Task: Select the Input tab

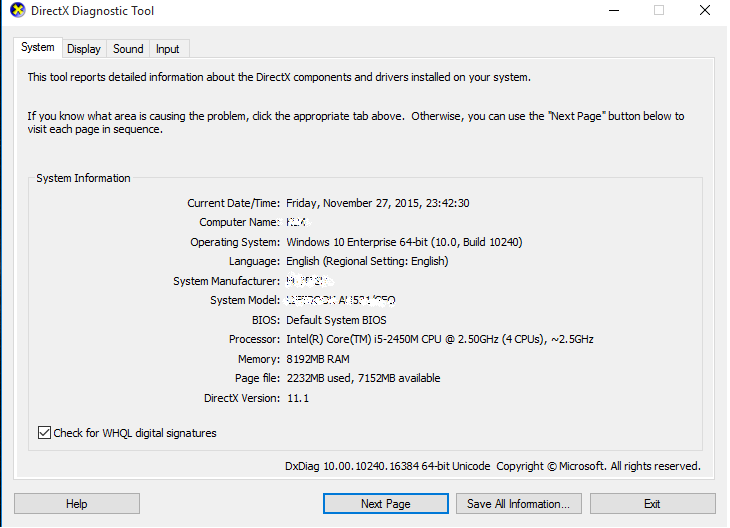Action: tap(168, 49)
